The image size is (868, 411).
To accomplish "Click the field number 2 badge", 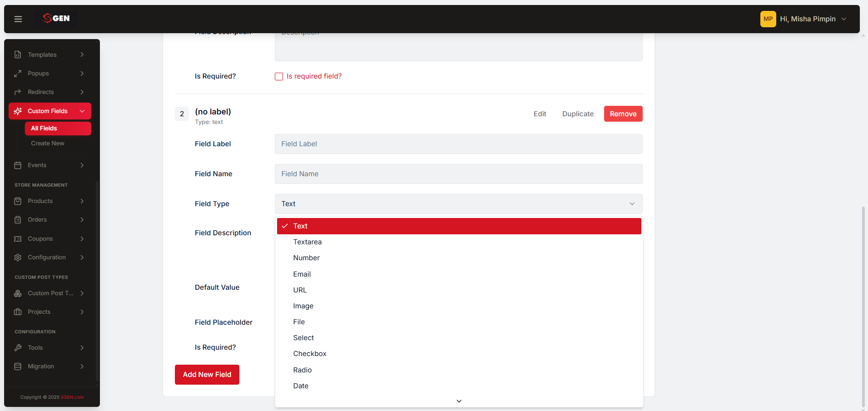I will click(x=182, y=114).
